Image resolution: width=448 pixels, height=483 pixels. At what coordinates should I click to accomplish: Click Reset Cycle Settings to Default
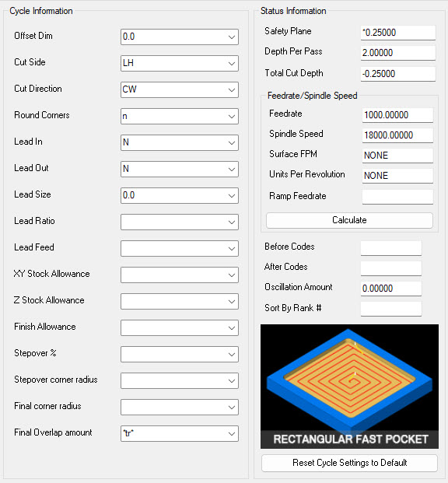[x=349, y=463]
